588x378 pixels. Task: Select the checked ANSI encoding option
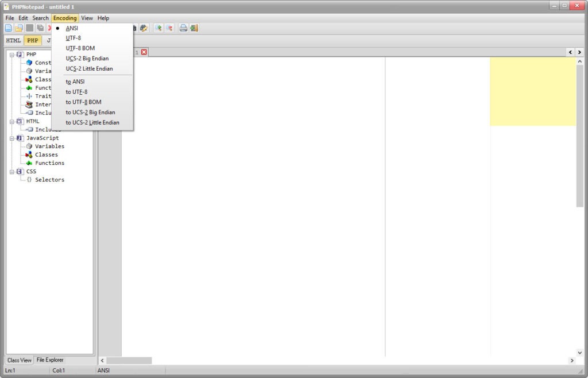pos(92,28)
